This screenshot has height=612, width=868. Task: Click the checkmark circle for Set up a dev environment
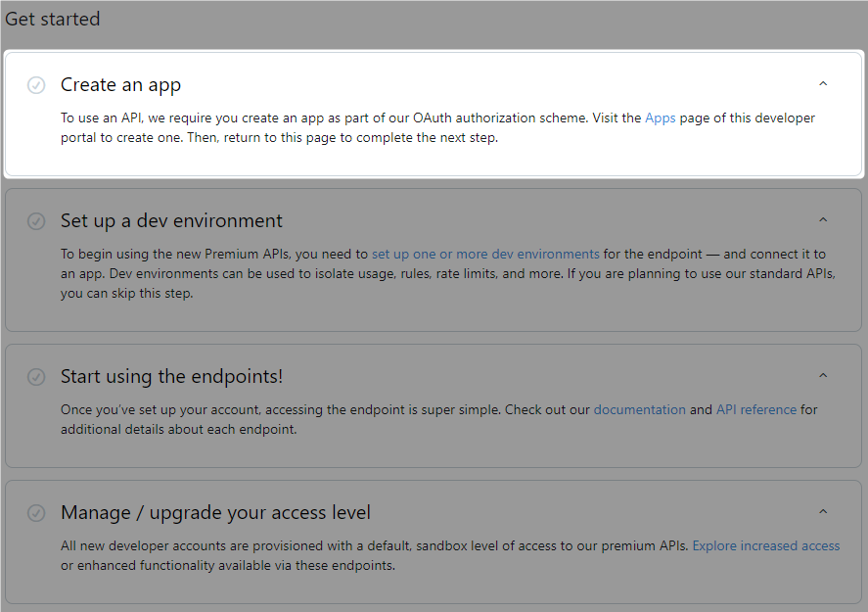coord(36,221)
